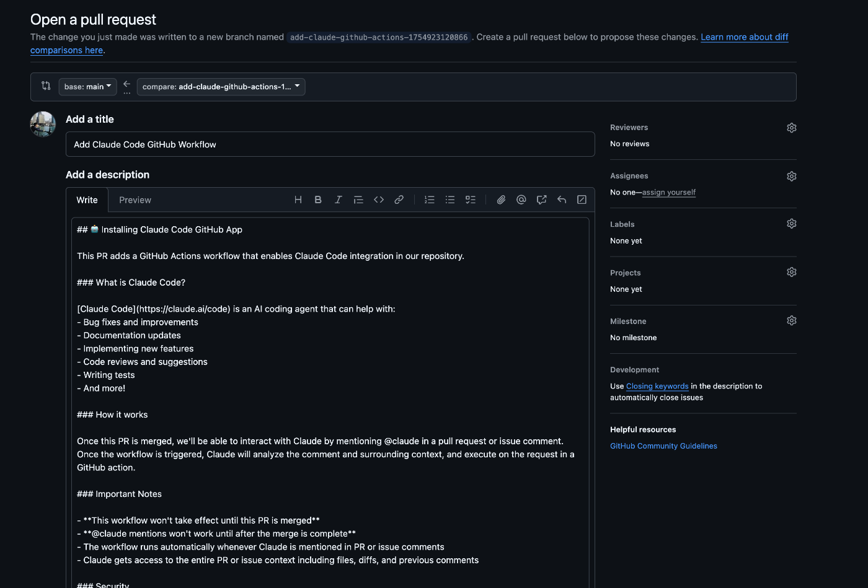The image size is (868, 588).
Task: Open the compare branch dropdown
Action: tap(221, 87)
